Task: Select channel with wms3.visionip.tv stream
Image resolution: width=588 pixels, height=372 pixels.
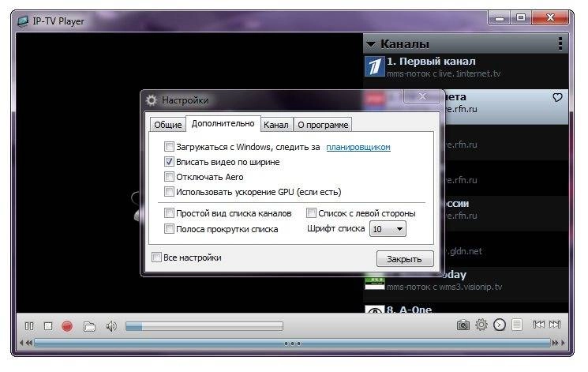Action: (466, 284)
